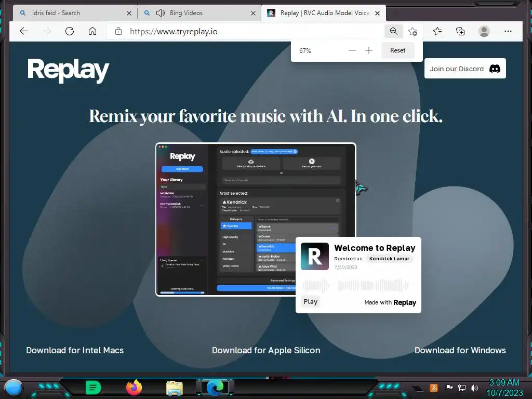Viewport: 532px width, 399px height.
Task: Play the Welcome to Replay sample
Action: coord(310,302)
